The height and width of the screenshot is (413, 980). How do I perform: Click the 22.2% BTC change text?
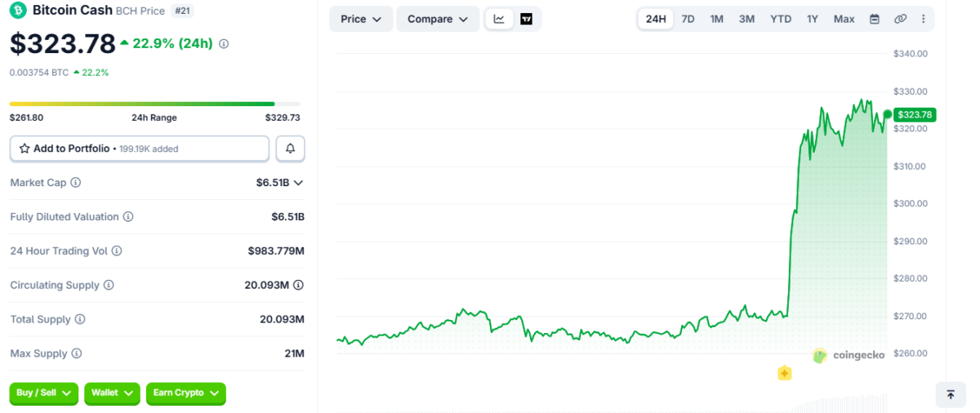coord(96,73)
